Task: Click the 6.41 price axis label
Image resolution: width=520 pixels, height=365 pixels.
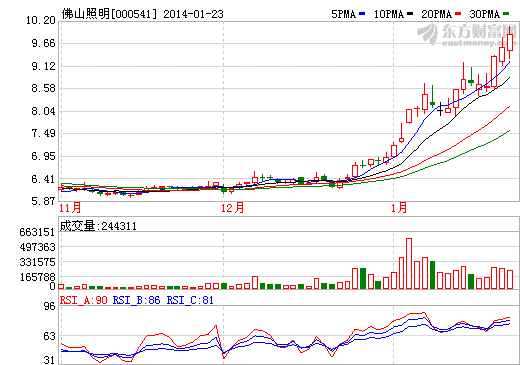Action: (x=43, y=179)
